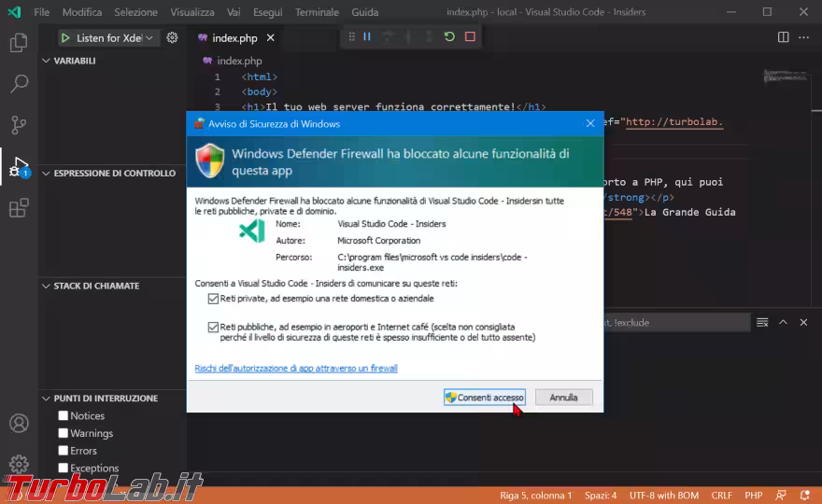
Task: Open the Guida menu
Action: point(365,11)
